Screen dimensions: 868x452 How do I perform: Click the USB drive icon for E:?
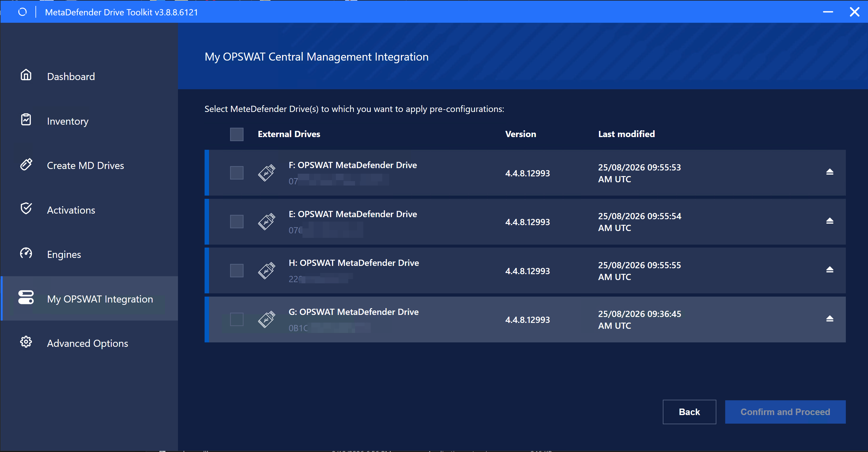[x=267, y=222]
